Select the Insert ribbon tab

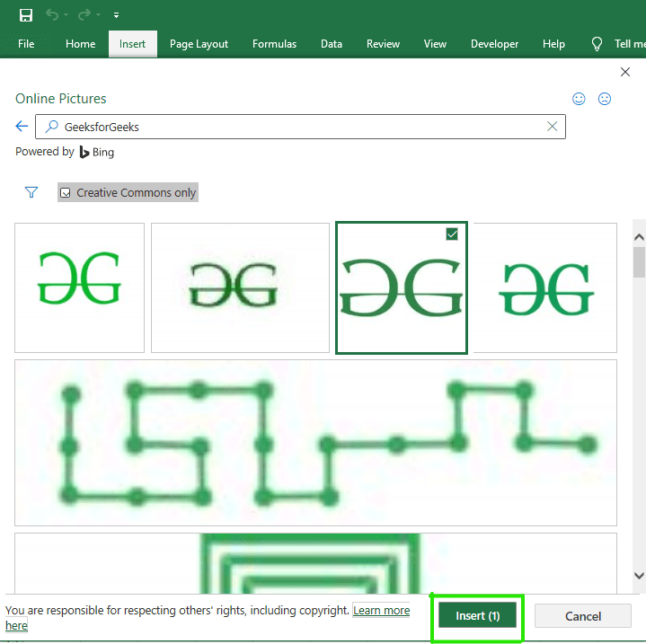[132, 44]
